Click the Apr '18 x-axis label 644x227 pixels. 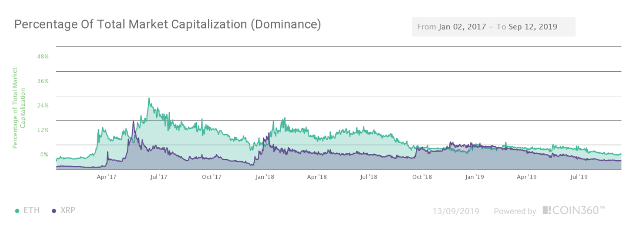[317, 177]
